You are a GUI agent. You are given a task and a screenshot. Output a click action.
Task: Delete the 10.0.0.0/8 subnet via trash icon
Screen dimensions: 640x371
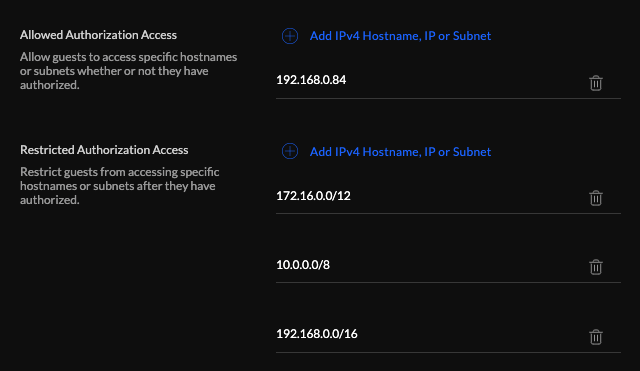(x=596, y=267)
